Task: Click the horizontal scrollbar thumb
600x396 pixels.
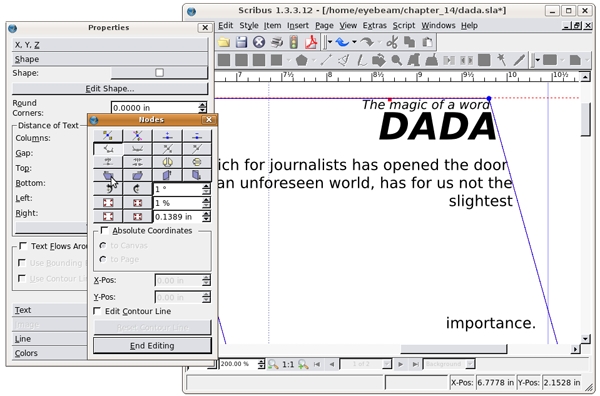Action: [453, 349]
